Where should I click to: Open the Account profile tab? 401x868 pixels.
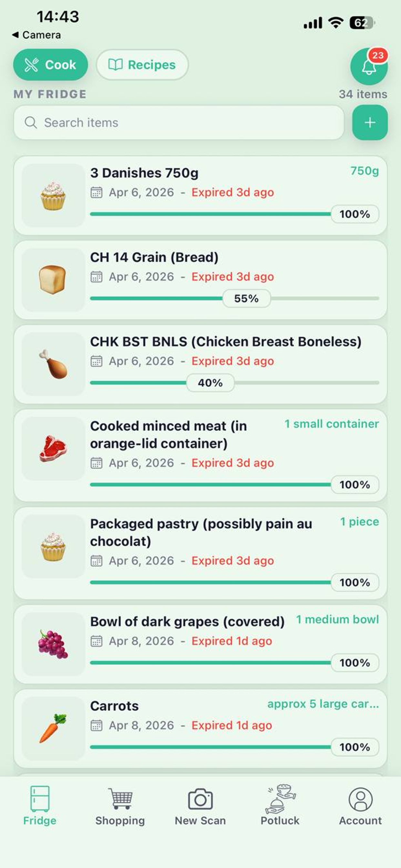pos(360,806)
